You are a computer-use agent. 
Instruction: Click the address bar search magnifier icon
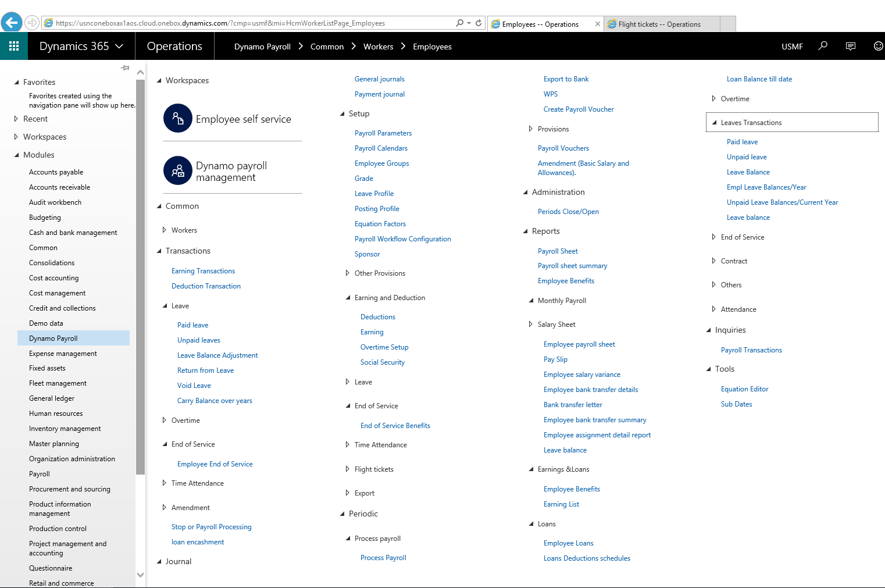click(x=460, y=23)
